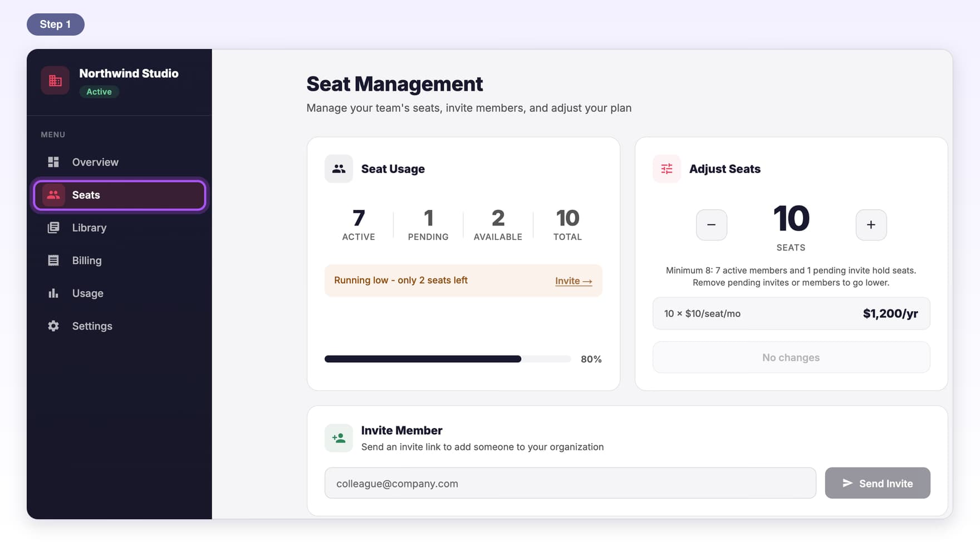The image size is (980, 546).
Task: Click the Invite link in low seats warning
Action: (x=573, y=281)
